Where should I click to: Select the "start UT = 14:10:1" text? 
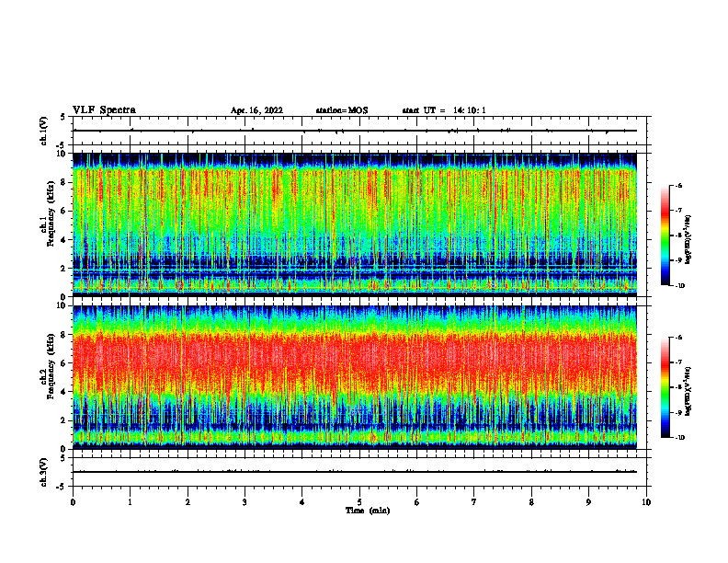click(x=444, y=110)
